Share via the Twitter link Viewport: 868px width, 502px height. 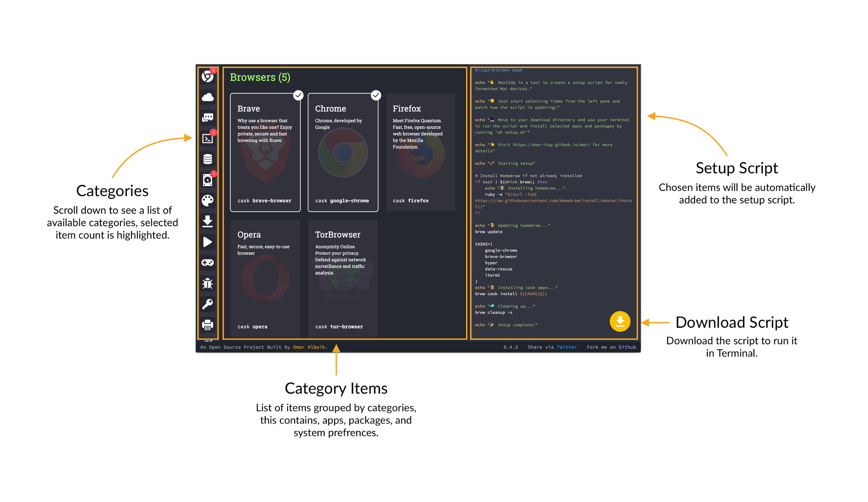pyautogui.click(x=566, y=347)
